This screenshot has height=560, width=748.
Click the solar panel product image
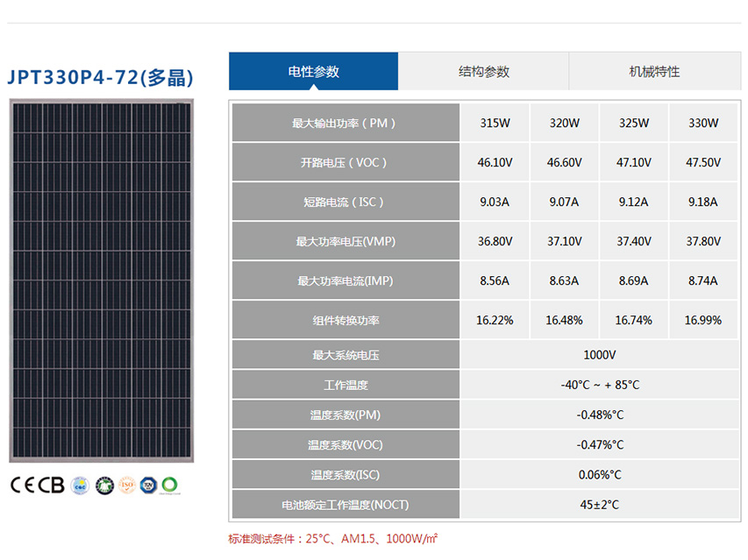click(x=101, y=281)
